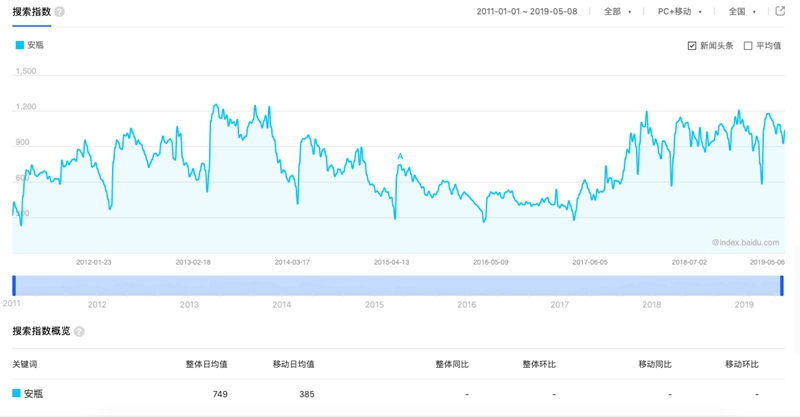Click the right handle of the timeline range slider
This screenshot has height=417, width=800.
(782, 286)
